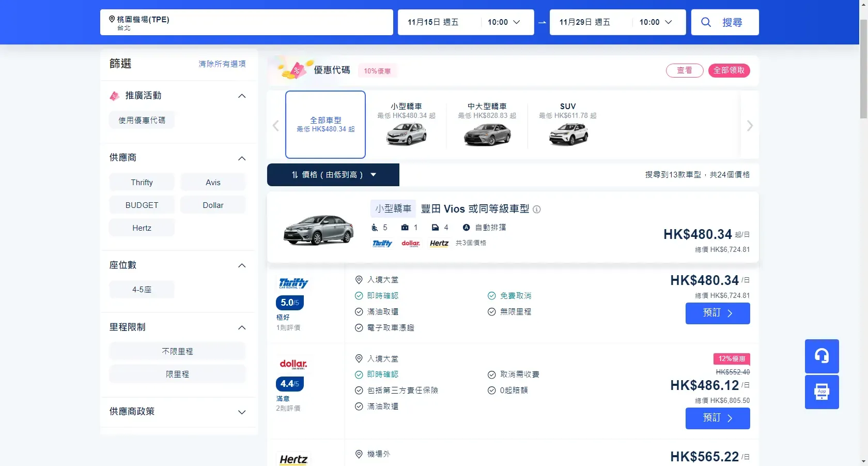Select the 小型轎車 vehicle type tab
The width and height of the screenshot is (868, 466).
click(x=407, y=124)
